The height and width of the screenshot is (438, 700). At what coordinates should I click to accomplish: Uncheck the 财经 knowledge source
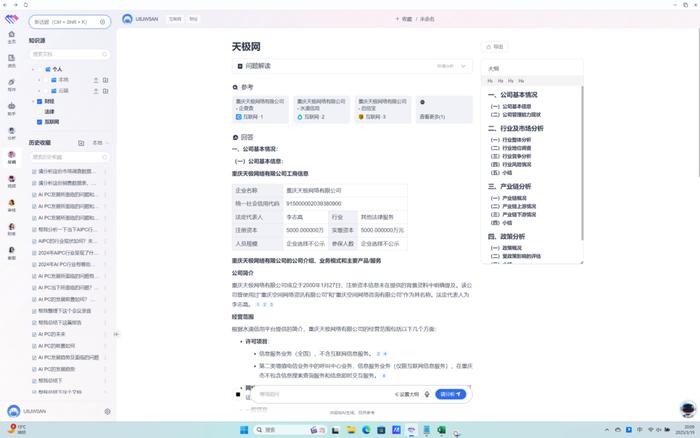(39, 101)
